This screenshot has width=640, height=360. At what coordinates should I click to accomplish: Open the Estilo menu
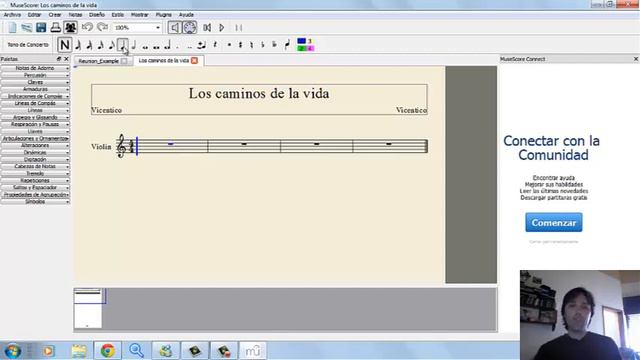point(118,15)
